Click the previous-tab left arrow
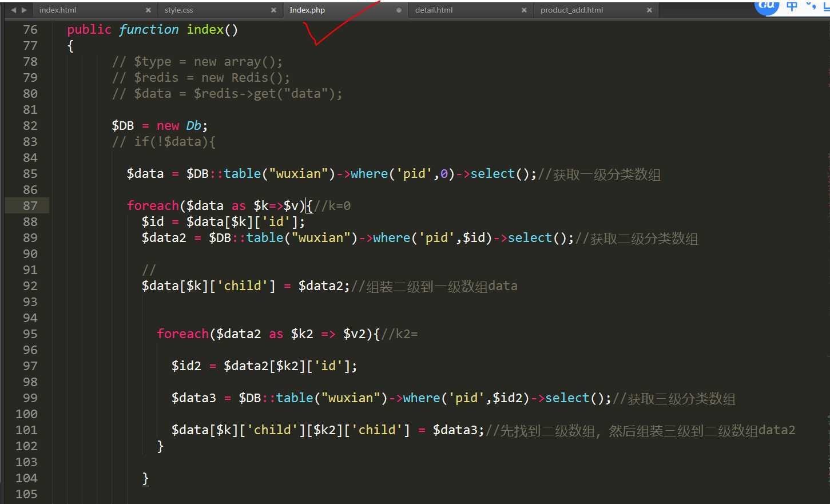 (13, 10)
